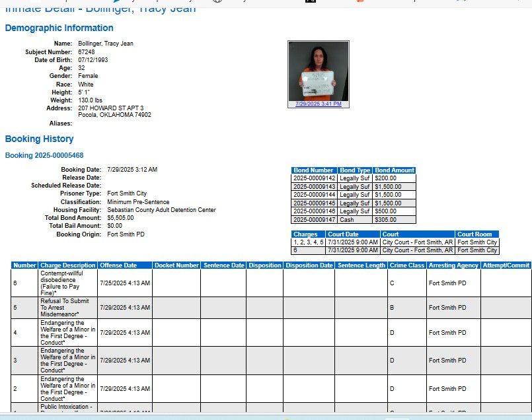Click the Bond Number column header
This screenshot has width=532, height=420.
tap(314, 170)
